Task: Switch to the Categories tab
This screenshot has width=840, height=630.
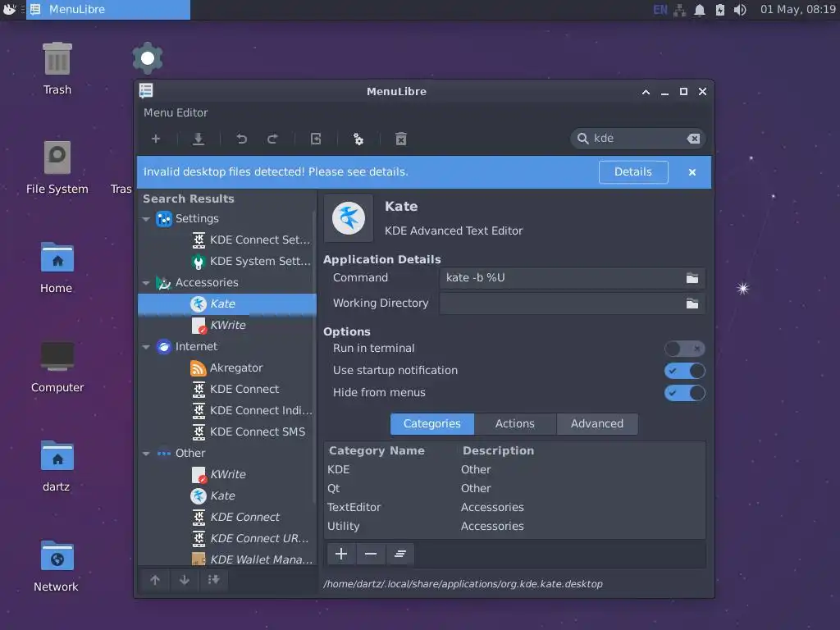Action: click(431, 424)
